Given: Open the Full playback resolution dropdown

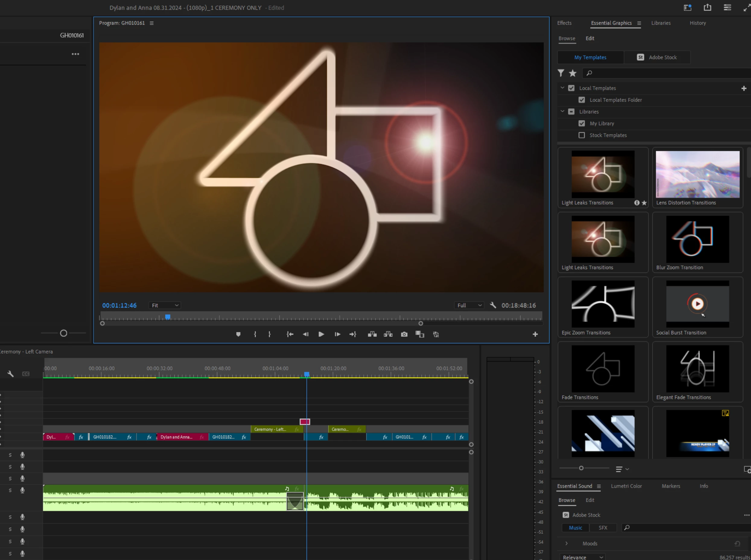Looking at the screenshot, I should click(469, 305).
